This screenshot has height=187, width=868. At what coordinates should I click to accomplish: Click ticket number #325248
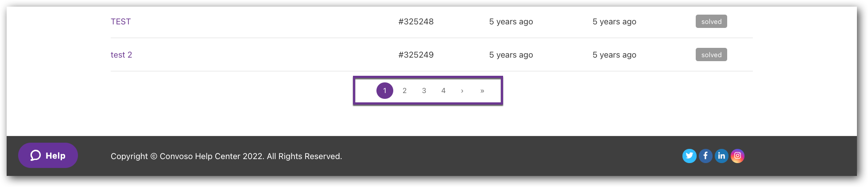pos(416,22)
